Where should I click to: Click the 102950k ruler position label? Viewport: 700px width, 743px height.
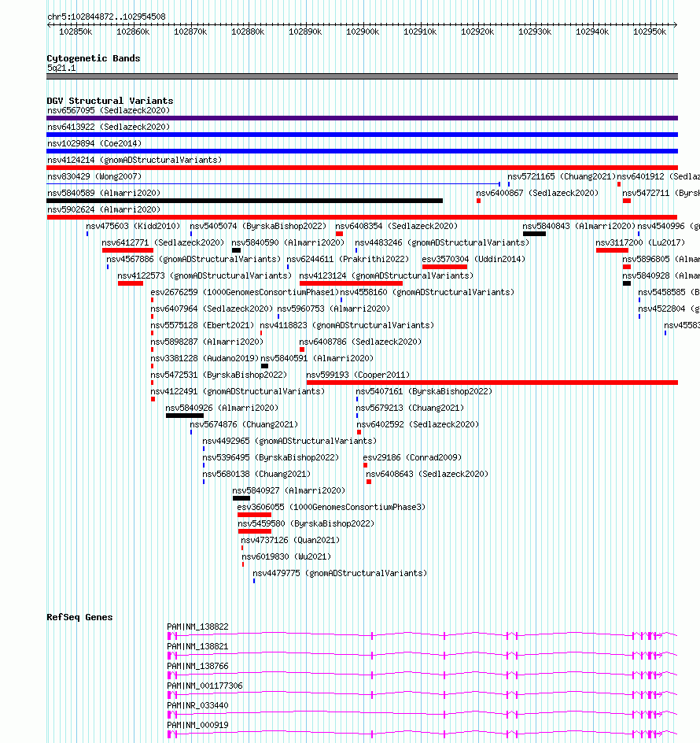650,31
